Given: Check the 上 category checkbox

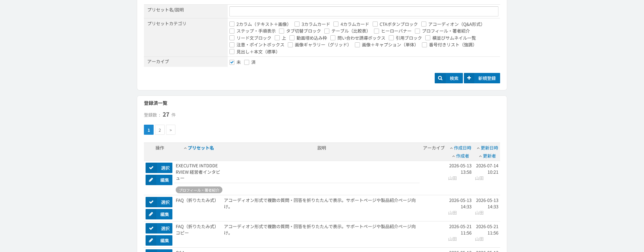Looking at the screenshot, I should pyautogui.click(x=277, y=38).
